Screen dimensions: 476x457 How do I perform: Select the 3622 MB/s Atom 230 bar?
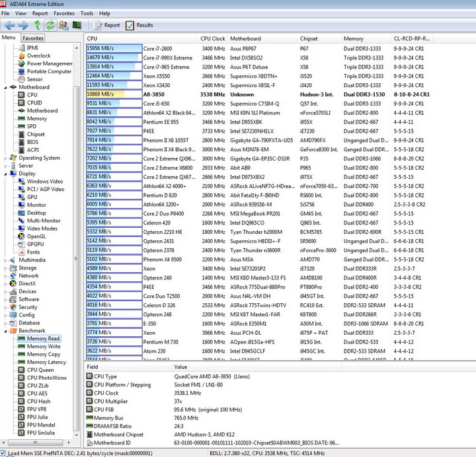[x=114, y=351]
